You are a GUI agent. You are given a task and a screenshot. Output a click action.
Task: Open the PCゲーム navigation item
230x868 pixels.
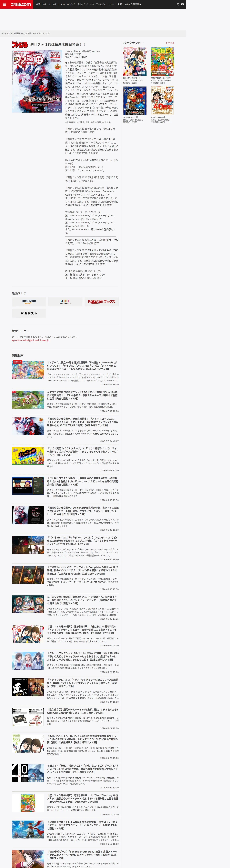pos(71,4)
